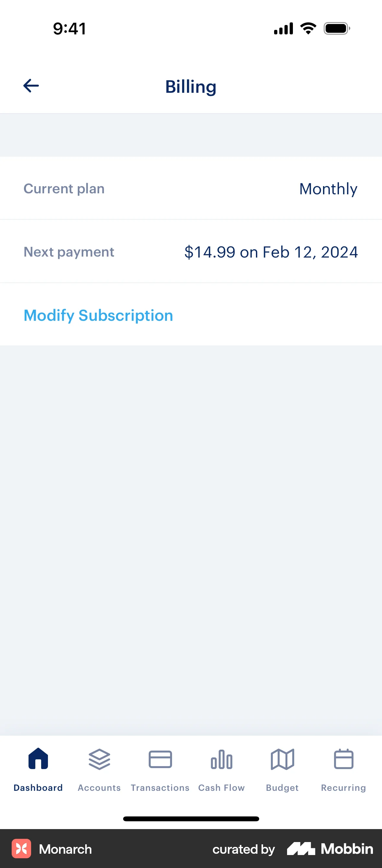Tap the battery status icon
Viewport: 382px width, 868px height.
(337, 29)
